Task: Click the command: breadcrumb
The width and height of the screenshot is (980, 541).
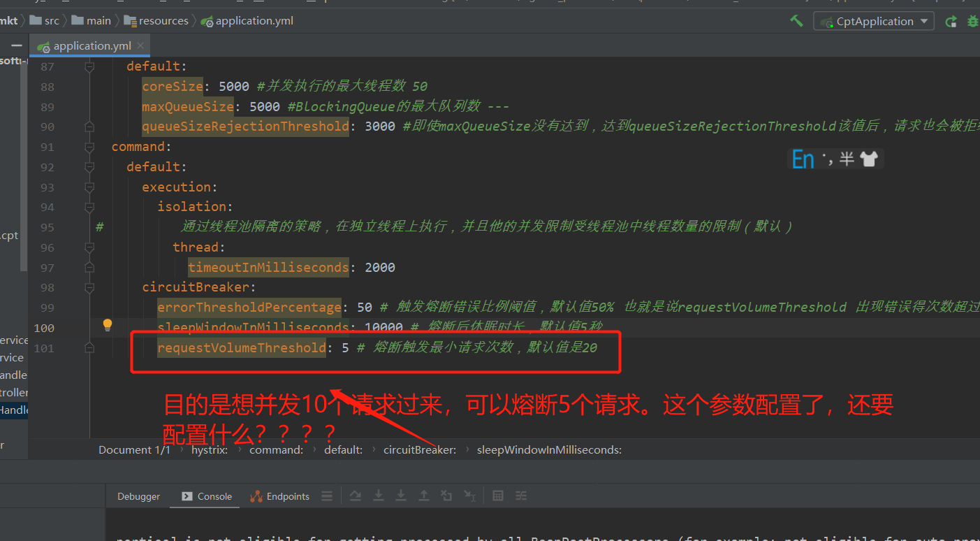Action: [x=277, y=449]
